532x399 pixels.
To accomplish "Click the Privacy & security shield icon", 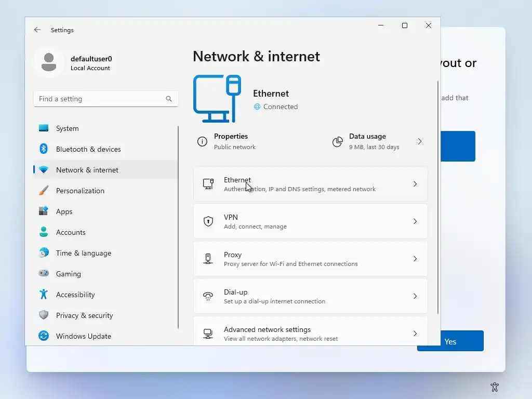I will click(44, 315).
